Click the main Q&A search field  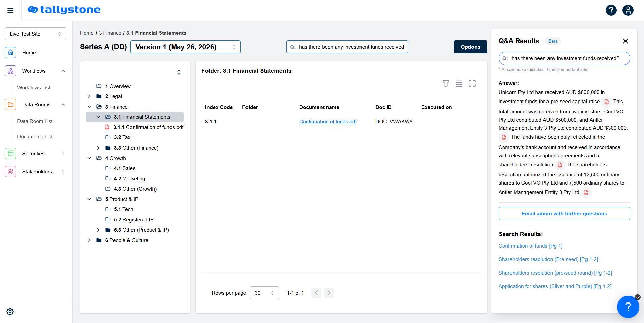pyautogui.click(x=347, y=47)
